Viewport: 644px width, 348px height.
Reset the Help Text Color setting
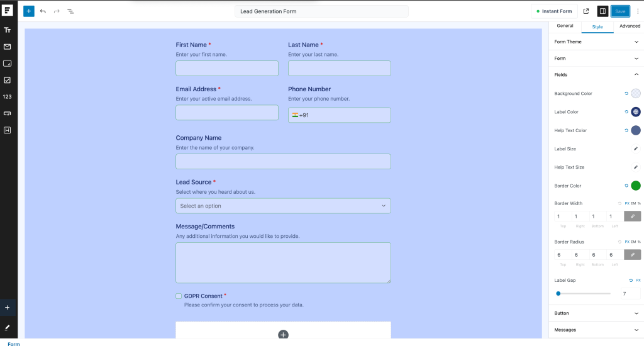point(626,130)
